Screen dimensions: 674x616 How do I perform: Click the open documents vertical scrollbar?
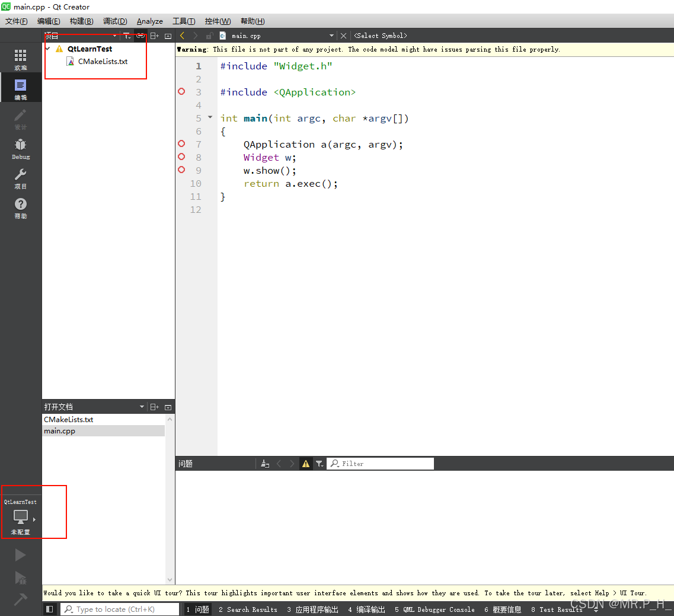[170, 499]
